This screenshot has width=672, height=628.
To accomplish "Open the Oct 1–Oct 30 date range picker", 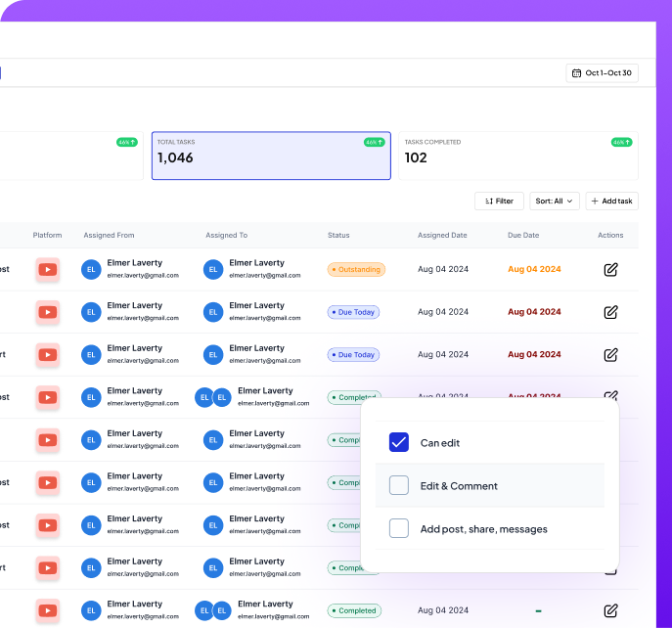I will (603, 73).
